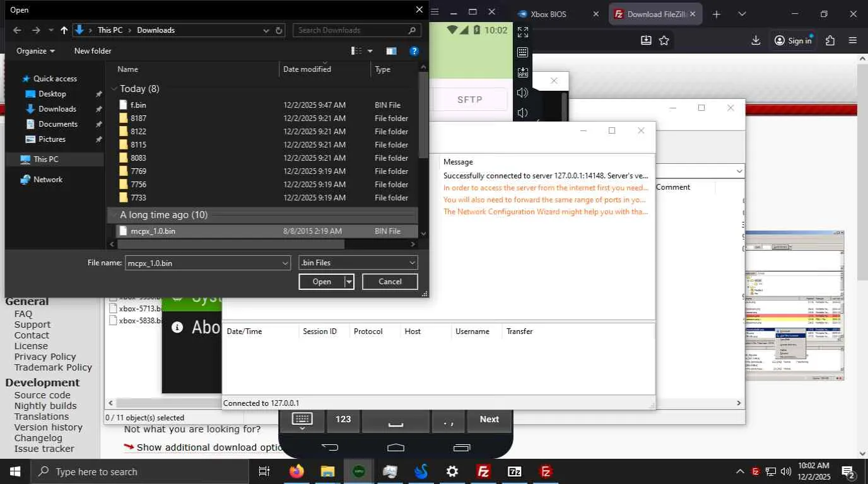The image size is (868, 484).
Task: Install APK via emulator sidebar icon
Action: click(522, 72)
